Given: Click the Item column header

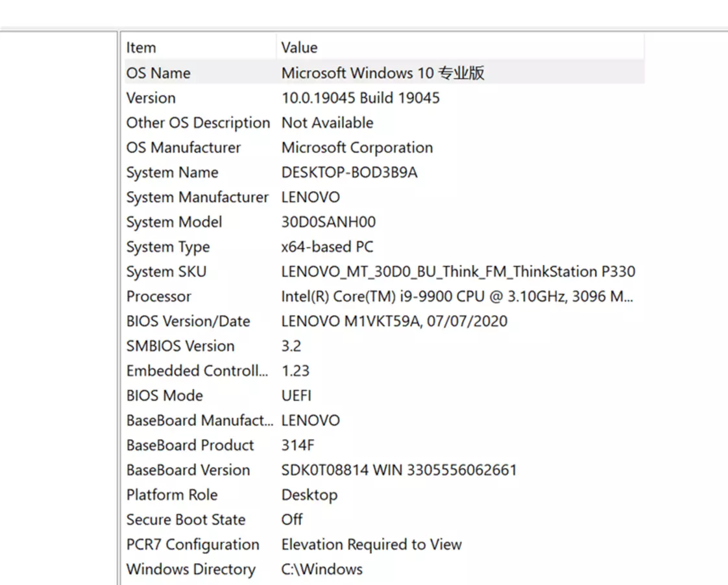Looking at the screenshot, I should pyautogui.click(x=141, y=47).
